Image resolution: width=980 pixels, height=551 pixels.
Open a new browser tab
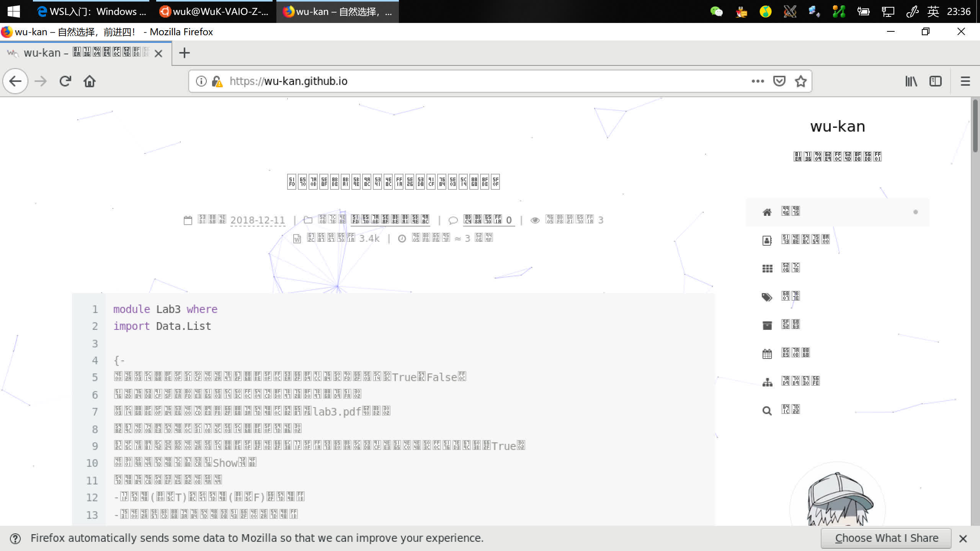(185, 53)
